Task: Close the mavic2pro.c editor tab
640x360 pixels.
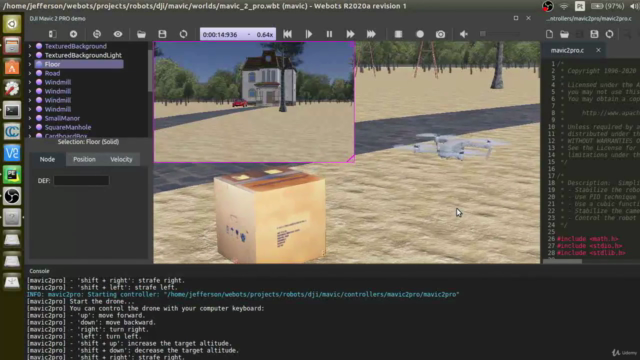Action: click(x=598, y=50)
